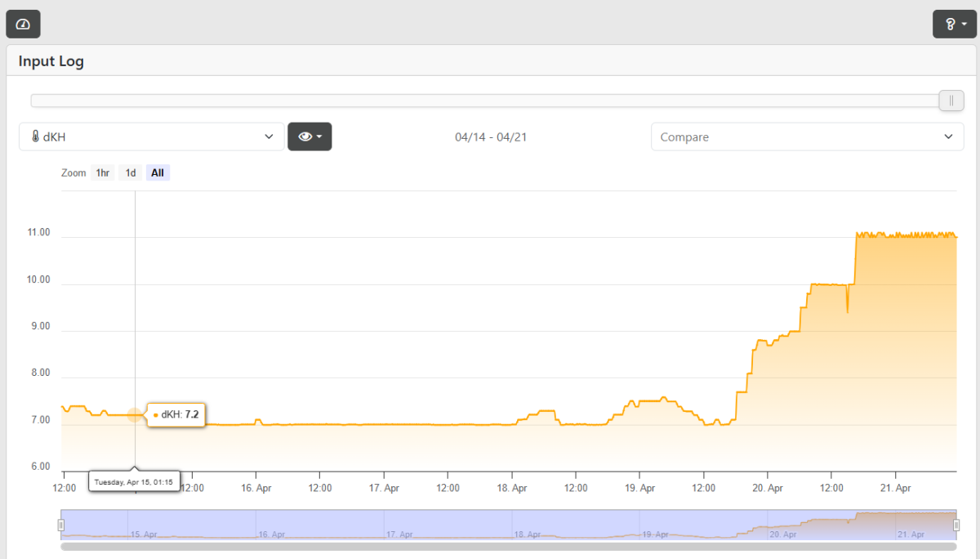The height and width of the screenshot is (559, 980).
Task: Open the Compare dropdown
Action: tap(807, 136)
